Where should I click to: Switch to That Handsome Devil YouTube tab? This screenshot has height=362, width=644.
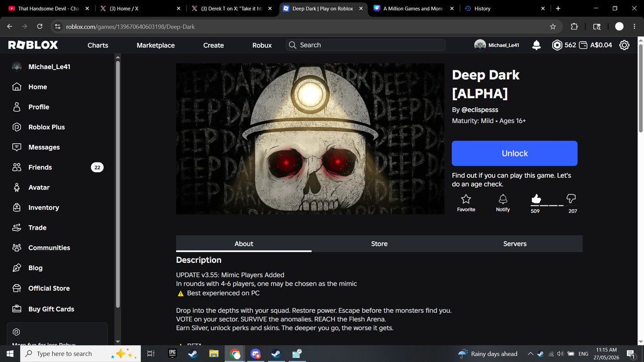pyautogui.click(x=48, y=9)
